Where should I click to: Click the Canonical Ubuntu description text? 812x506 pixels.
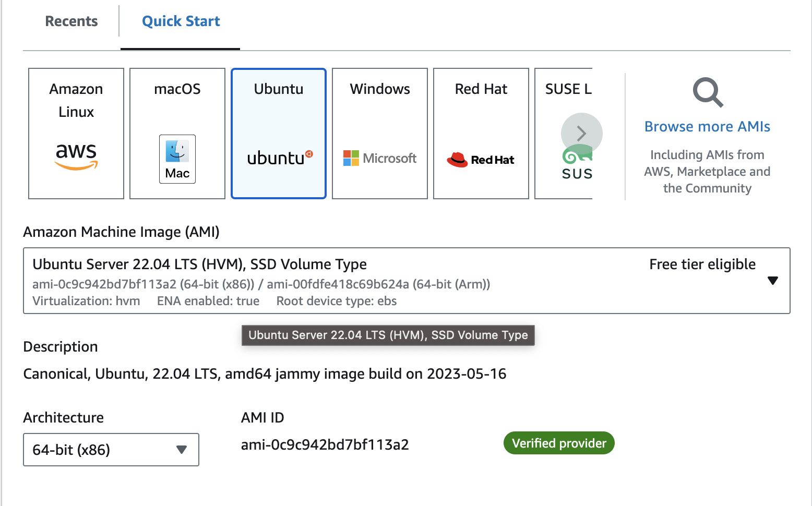pos(265,374)
